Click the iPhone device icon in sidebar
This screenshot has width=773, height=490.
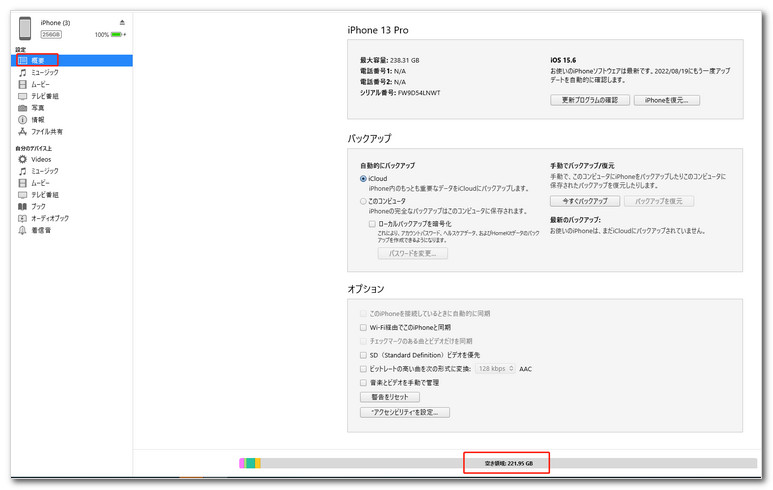point(25,28)
